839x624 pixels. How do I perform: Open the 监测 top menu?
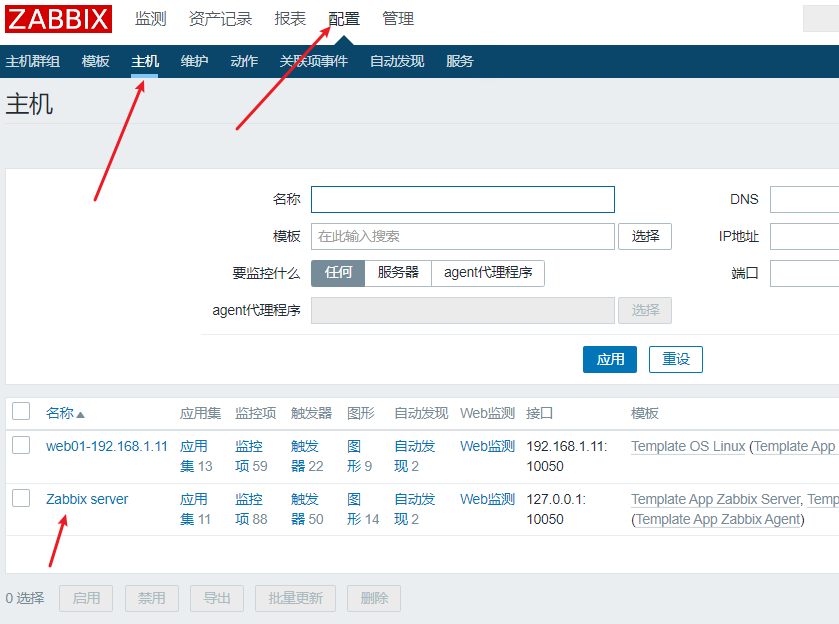(x=150, y=19)
